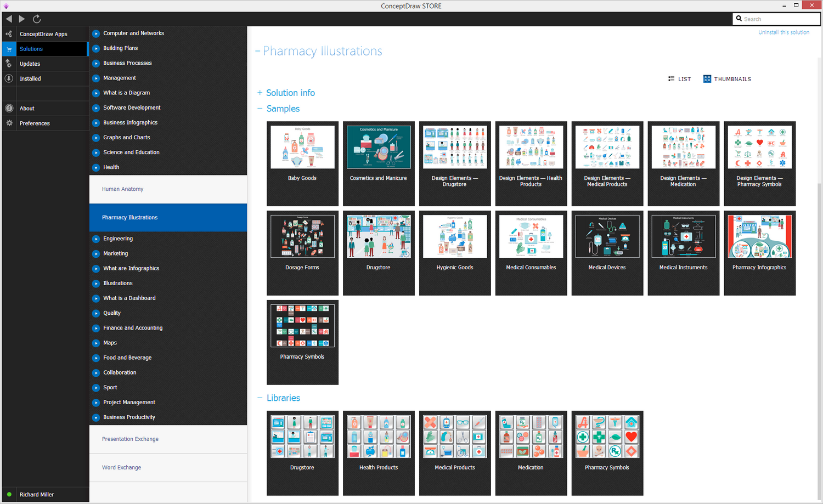The image size is (823, 504).
Task: Open the Human Anatomy solution
Action: click(168, 189)
